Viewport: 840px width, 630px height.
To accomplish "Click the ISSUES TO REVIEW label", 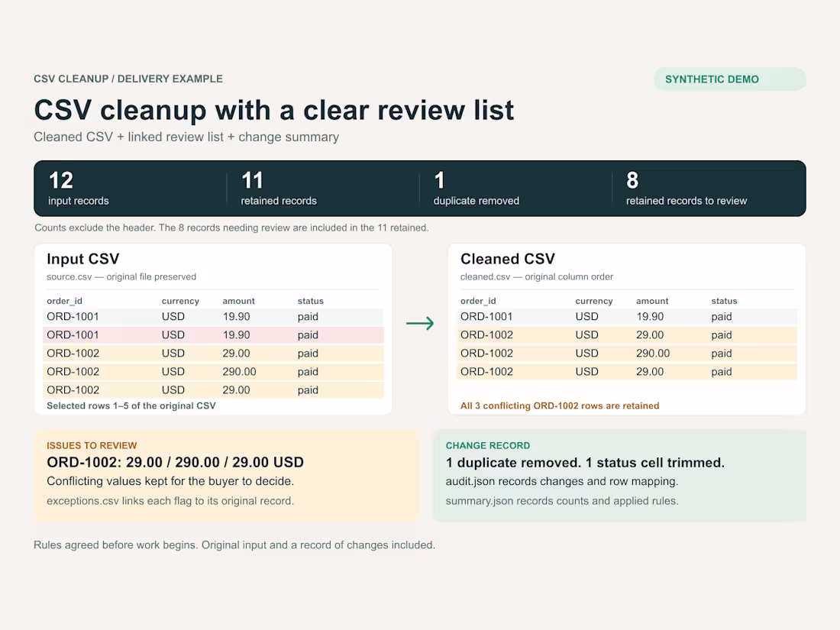I will tap(92, 446).
